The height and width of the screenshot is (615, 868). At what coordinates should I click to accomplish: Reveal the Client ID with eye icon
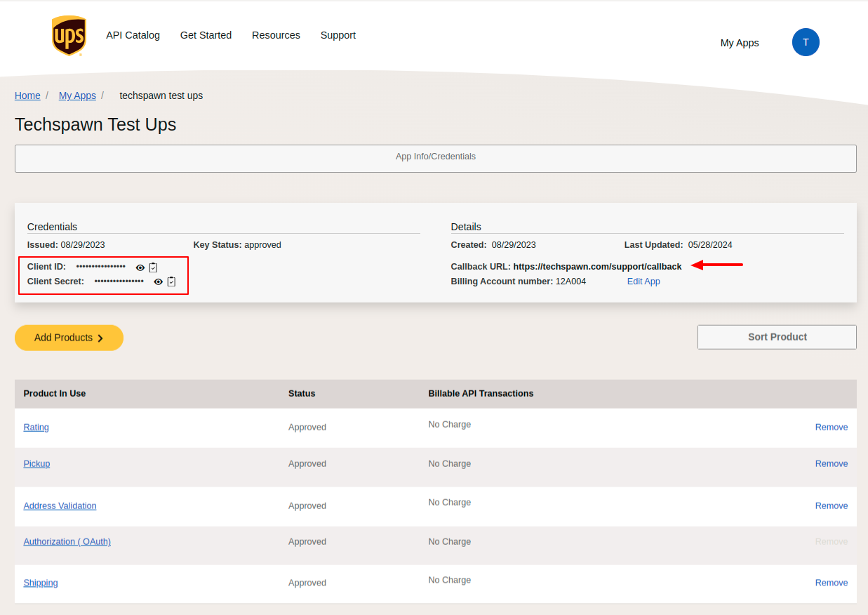140,267
